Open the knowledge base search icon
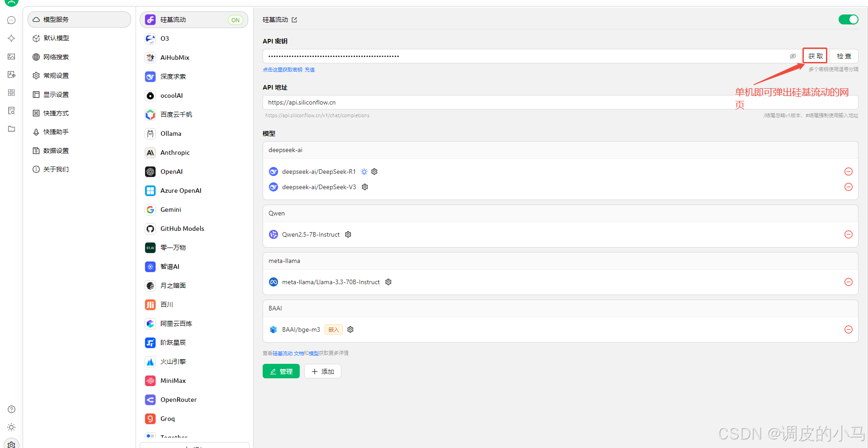Screen dimensions: 868x448 tap(11, 111)
